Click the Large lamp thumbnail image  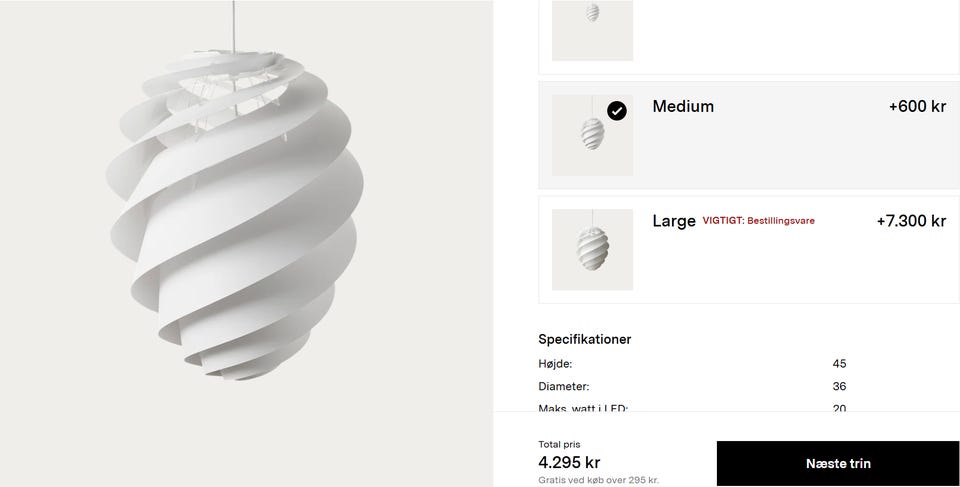pos(592,249)
